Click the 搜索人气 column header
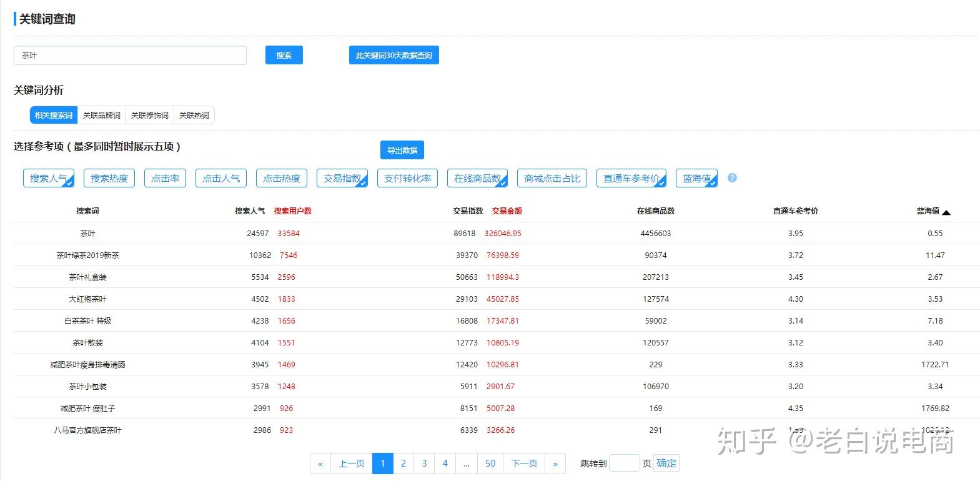 point(250,211)
